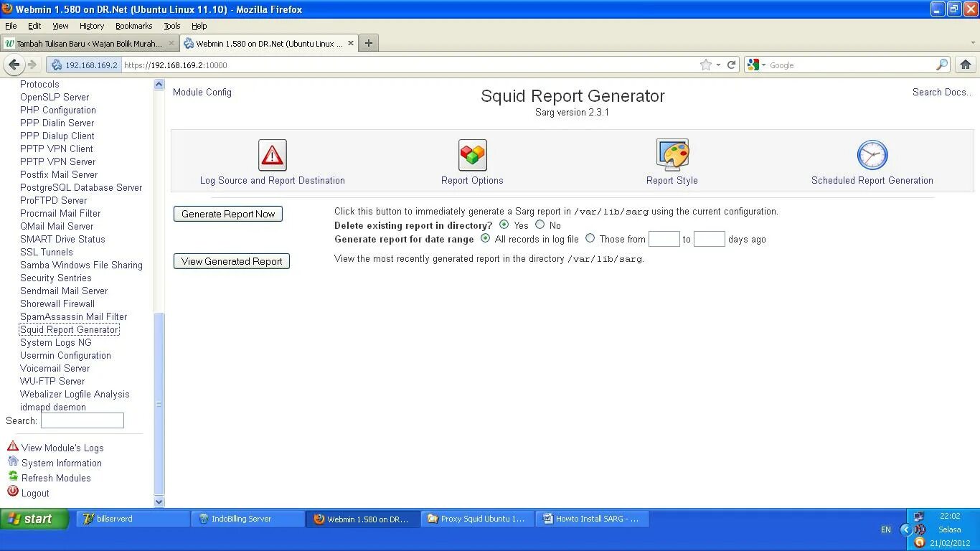Select No for delete existing report

(540, 225)
